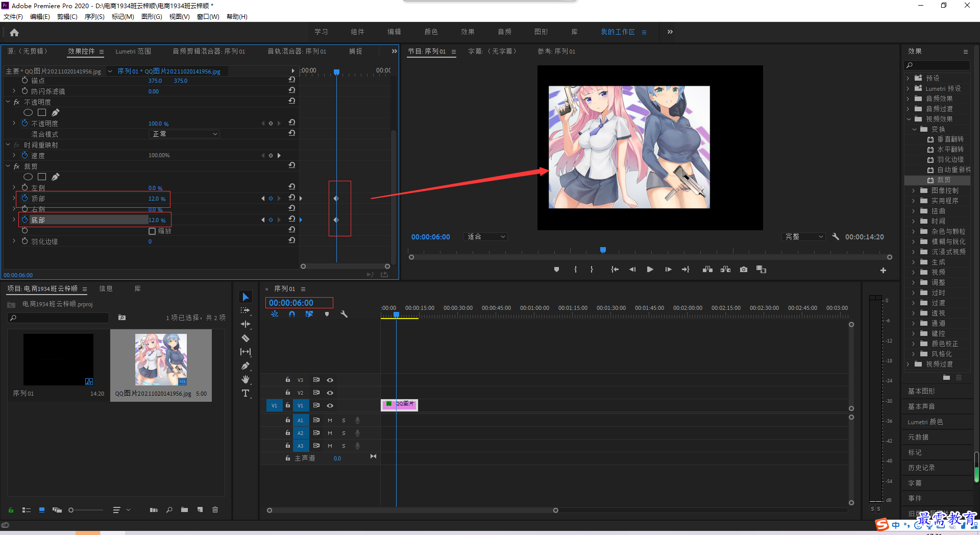Show more workspaces overflow arrows
This screenshot has width=980, height=535.
pyautogui.click(x=670, y=32)
